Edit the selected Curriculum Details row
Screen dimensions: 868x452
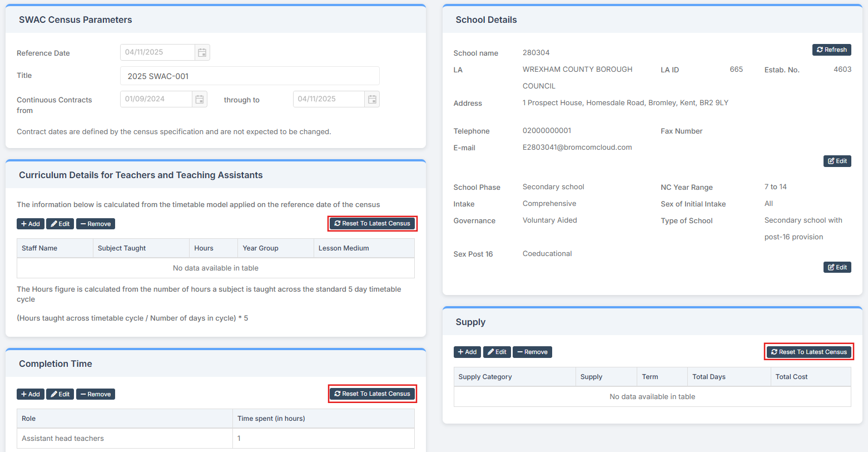tap(60, 224)
